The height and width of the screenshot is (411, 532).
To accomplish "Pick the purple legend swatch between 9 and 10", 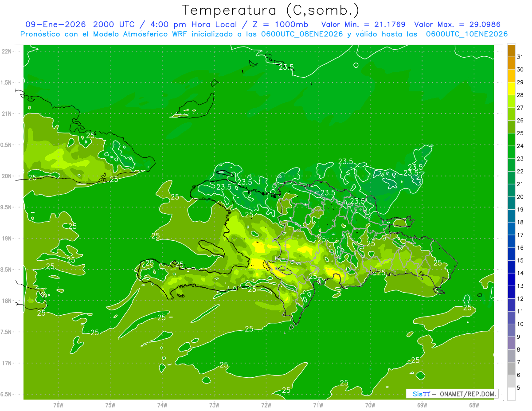I will pyautogui.click(x=511, y=330).
